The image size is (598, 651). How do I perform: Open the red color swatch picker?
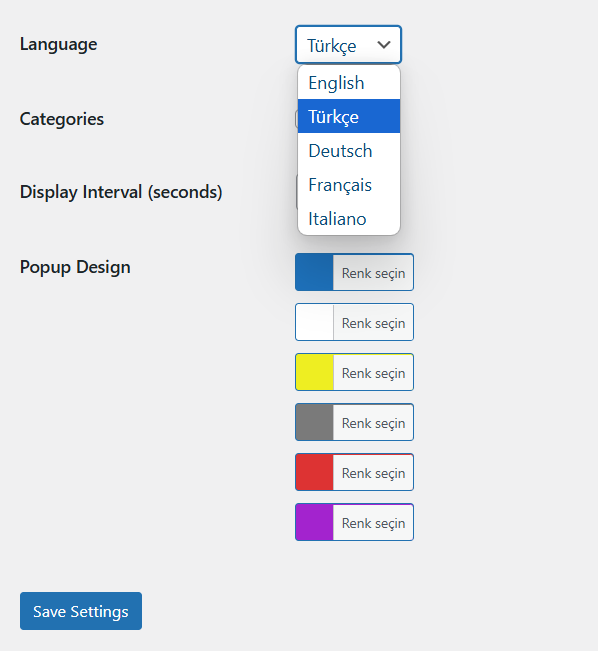point(314,472)
